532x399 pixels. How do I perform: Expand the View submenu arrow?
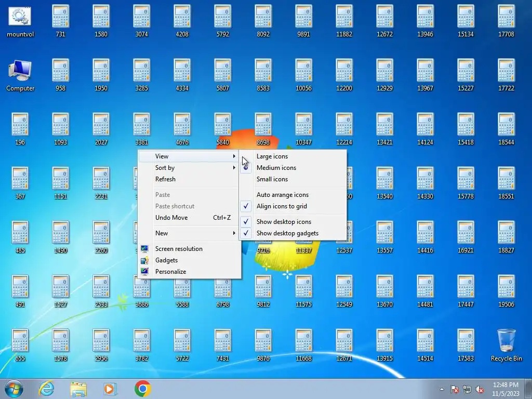(234, 156)
